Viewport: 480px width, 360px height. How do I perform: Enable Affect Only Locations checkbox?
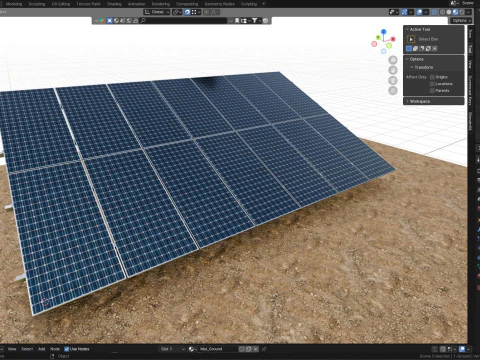pyautogui.click(x=432, y=84)
